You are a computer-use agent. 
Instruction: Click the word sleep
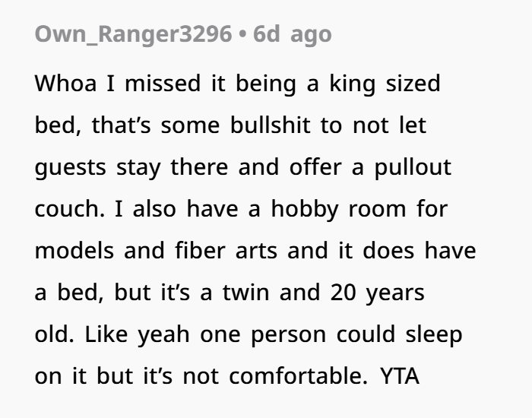[434, 335]
